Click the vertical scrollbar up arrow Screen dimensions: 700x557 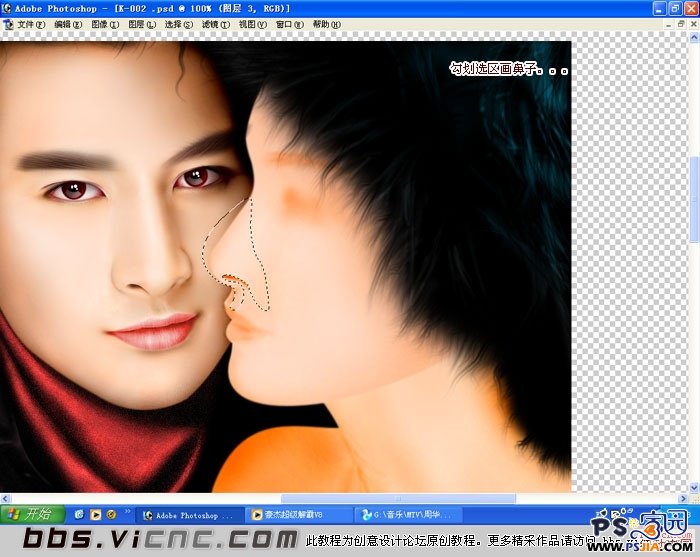pos(694,38)
